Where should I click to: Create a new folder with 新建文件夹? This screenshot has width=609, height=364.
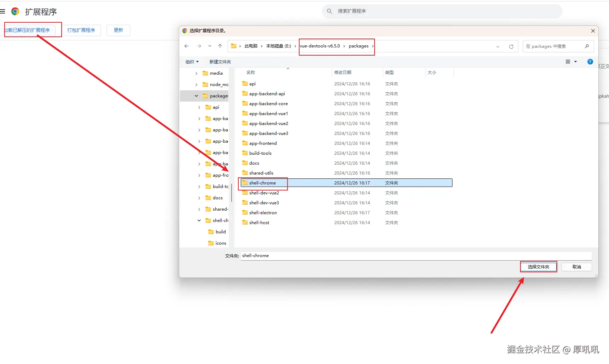(x=220, y=62)
